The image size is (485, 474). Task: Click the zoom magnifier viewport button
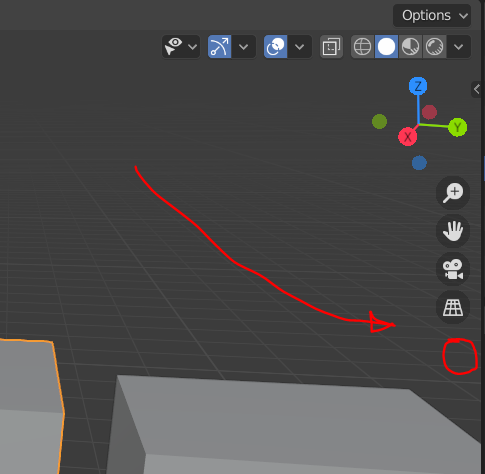coord(453,193)
